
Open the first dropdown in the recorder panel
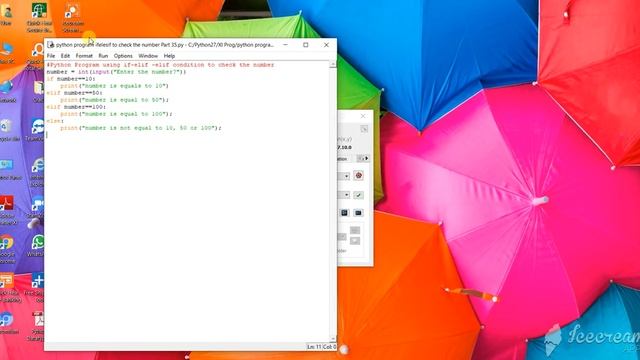[x=346, y=176]
